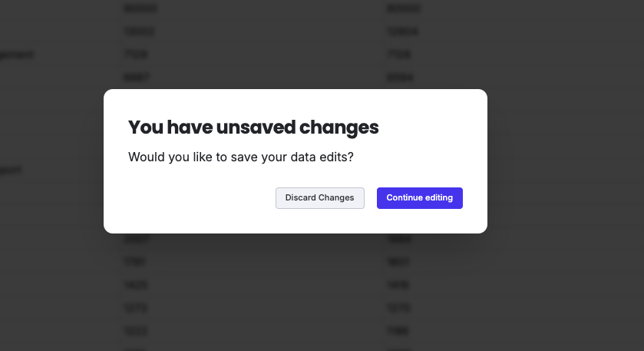Image resolution: width=644 pixels, height=351 pixels.
Task: Click the word "editing" on the blue button
Action: 435,198
